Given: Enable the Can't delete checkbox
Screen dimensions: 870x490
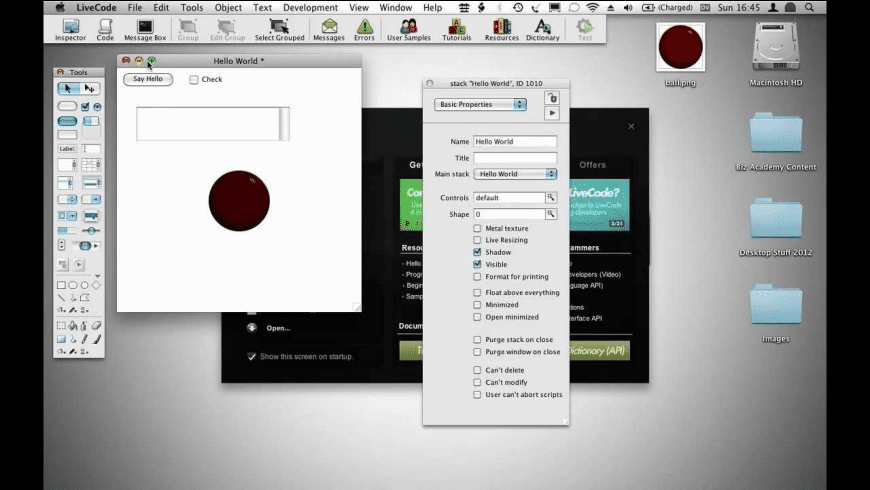Looking at the screenshot, I should click(477, 370).
